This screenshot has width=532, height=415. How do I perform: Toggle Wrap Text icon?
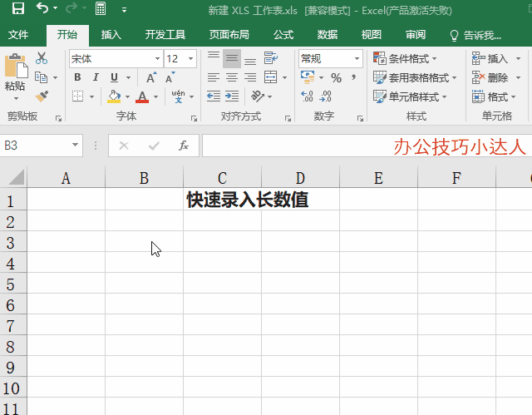pyautogui.click(x=270, y=58)
